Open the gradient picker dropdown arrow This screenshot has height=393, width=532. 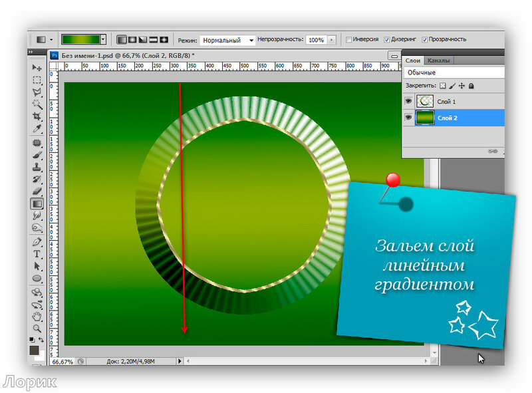pyautogui.click(x=103, y=40)
